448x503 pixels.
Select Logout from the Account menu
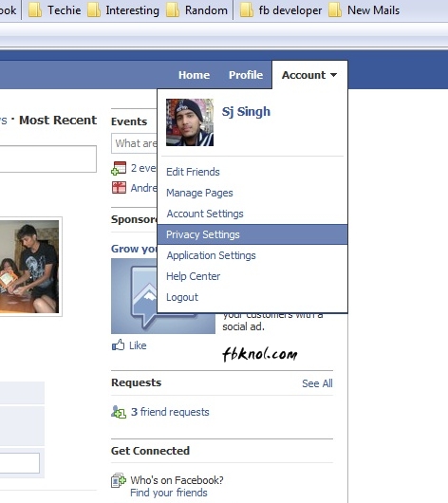tap(182, 297)
